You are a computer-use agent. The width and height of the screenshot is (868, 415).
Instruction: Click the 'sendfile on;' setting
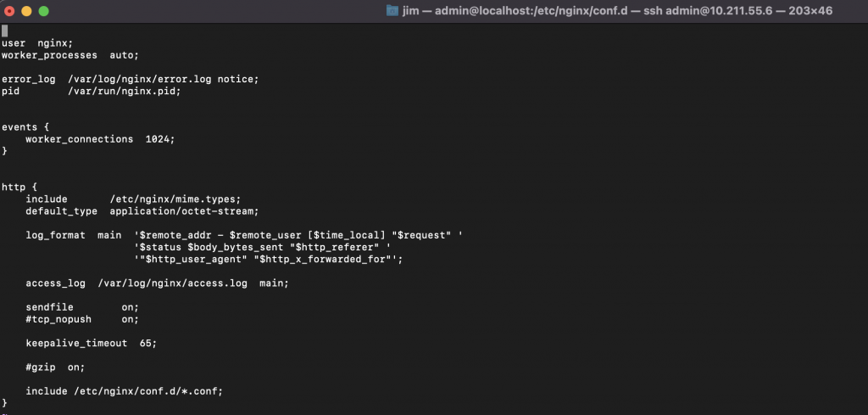82,307
